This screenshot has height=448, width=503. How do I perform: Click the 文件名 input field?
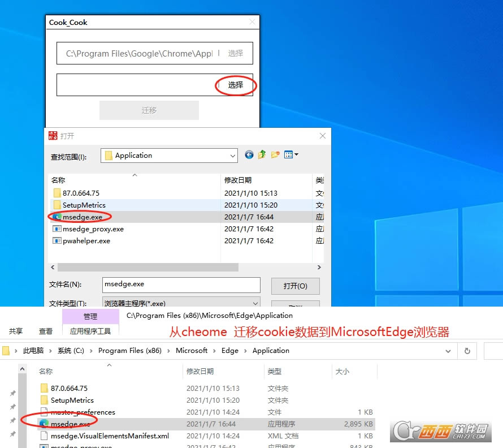181,285
